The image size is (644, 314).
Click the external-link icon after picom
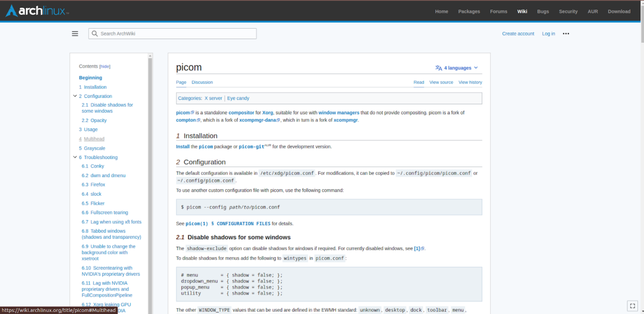[x=192, y=113]
